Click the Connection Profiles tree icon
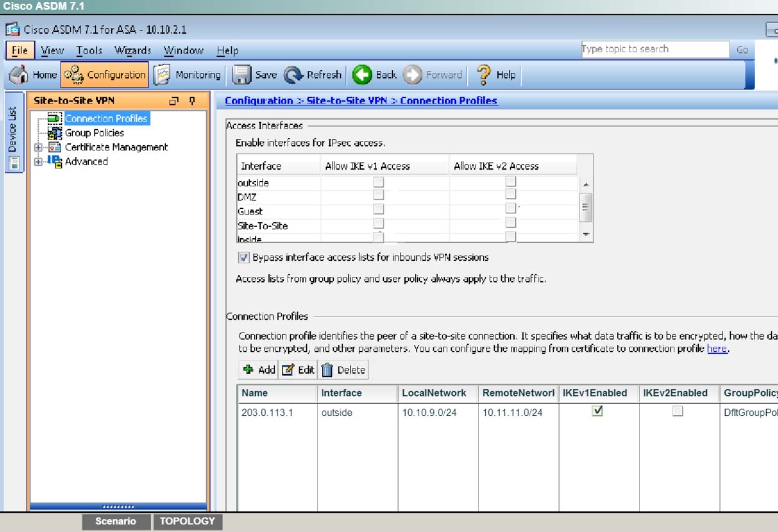Viewport: 778px width, 532px height. click(55, 118)
